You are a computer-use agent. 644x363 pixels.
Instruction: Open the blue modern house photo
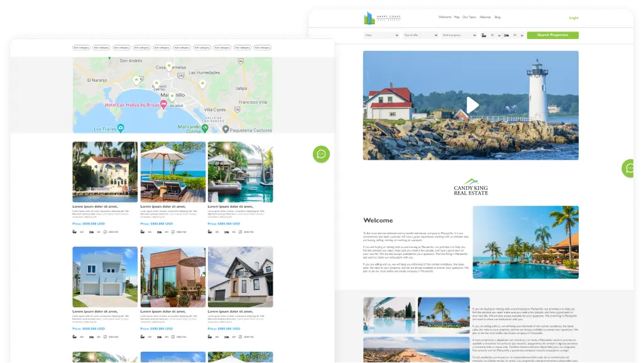click(x=105, y=277)
